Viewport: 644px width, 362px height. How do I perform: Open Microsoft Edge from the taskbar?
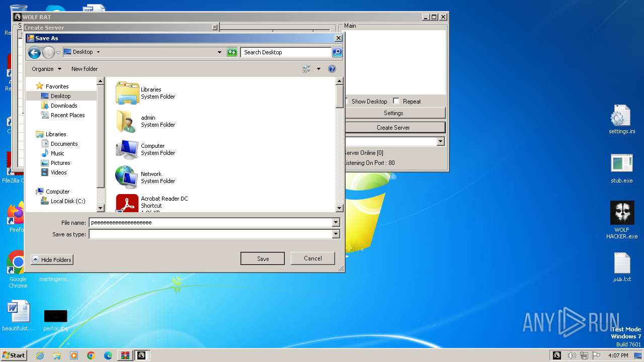pos(108,355)
